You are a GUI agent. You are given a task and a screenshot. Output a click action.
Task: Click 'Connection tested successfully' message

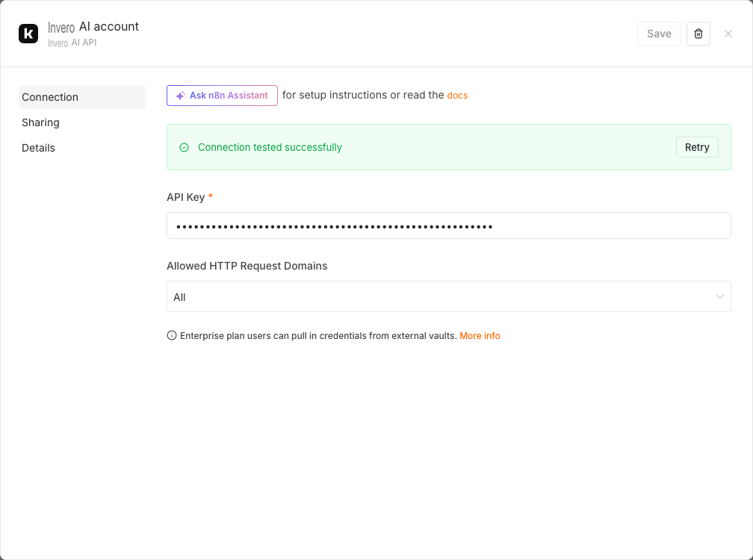point(270,147)
